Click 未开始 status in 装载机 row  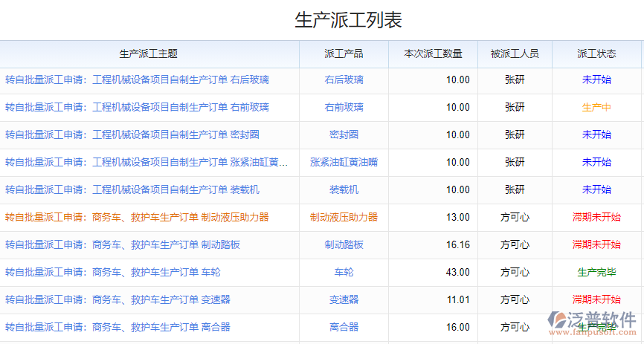point(596,189)
